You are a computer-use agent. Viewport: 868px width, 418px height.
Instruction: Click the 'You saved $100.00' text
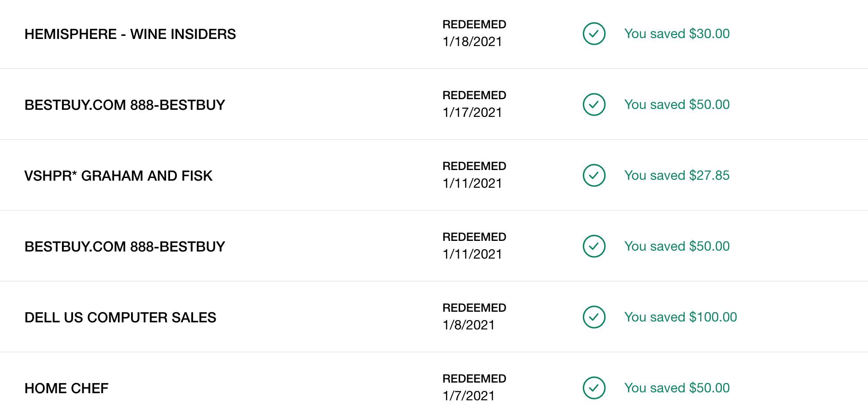pyautogui.click(x=680, y=317)
